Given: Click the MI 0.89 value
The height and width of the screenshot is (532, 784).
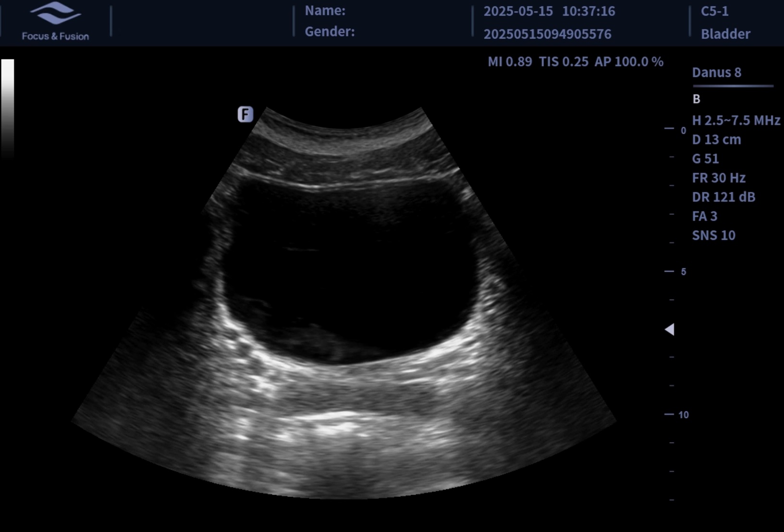Looking at the screenshot, I should coord(510,61).
